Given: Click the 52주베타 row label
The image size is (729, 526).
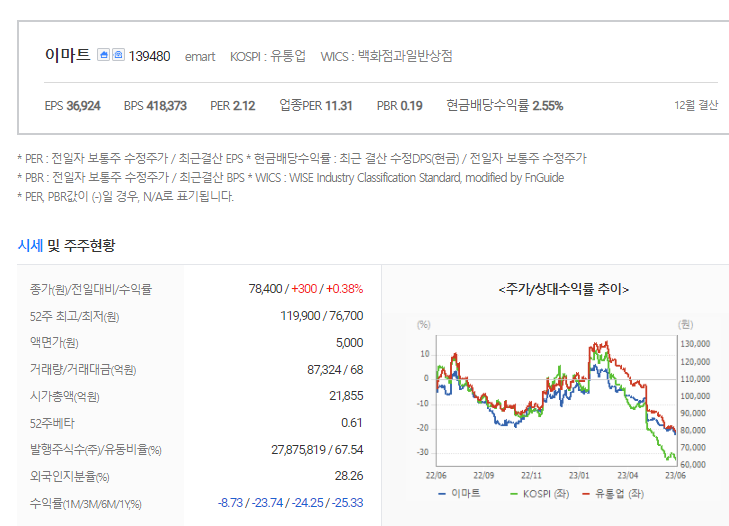Looking at the screenshot, I should 52,423.
